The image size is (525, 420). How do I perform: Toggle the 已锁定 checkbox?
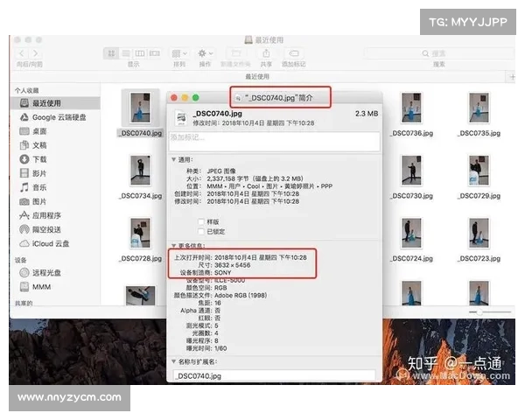202,232
